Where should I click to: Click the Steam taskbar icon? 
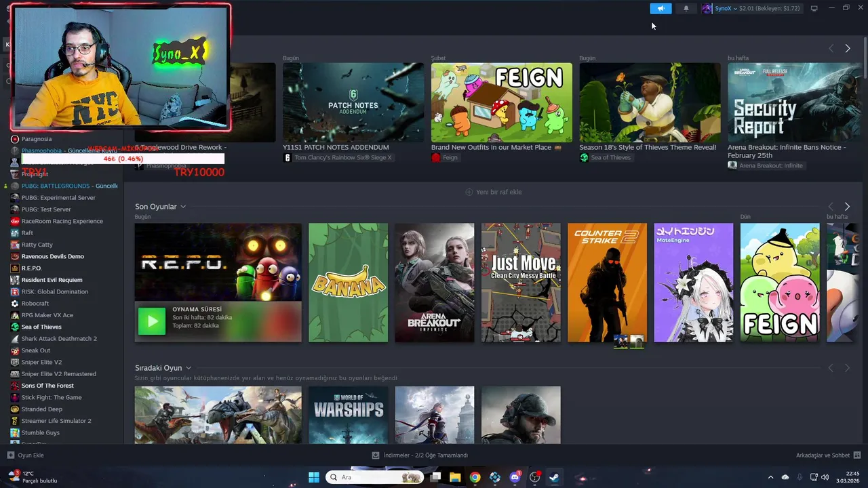pos(555,477)
